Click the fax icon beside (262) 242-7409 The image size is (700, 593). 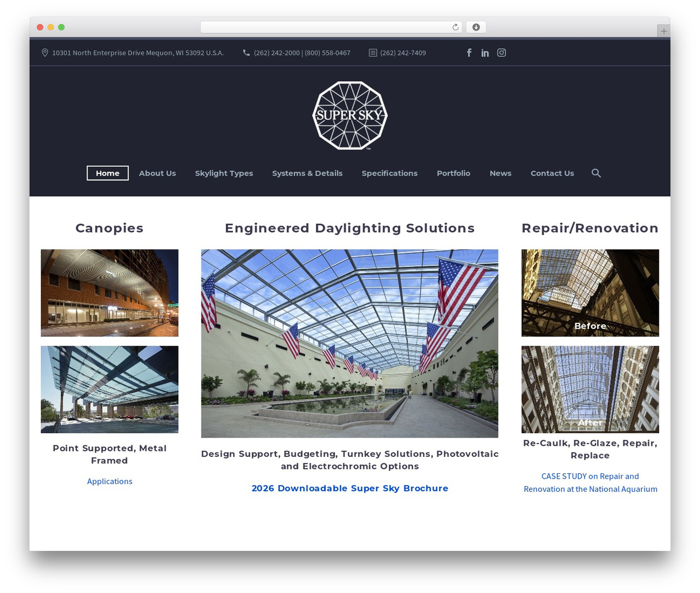click(x=373, y=53)
